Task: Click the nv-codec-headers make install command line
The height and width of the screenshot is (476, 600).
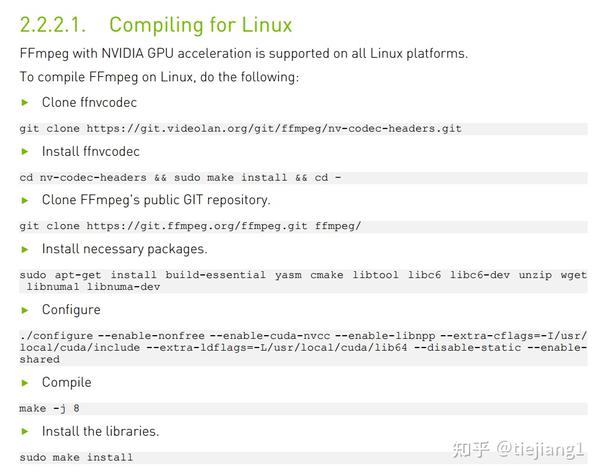Action: [181, 177]
